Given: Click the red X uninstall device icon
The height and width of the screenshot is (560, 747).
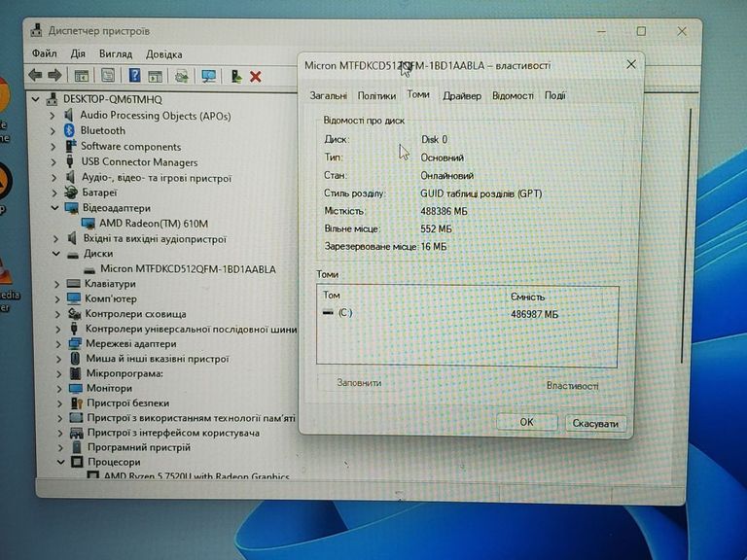Looking at the screenshot, I should (256, 76).
